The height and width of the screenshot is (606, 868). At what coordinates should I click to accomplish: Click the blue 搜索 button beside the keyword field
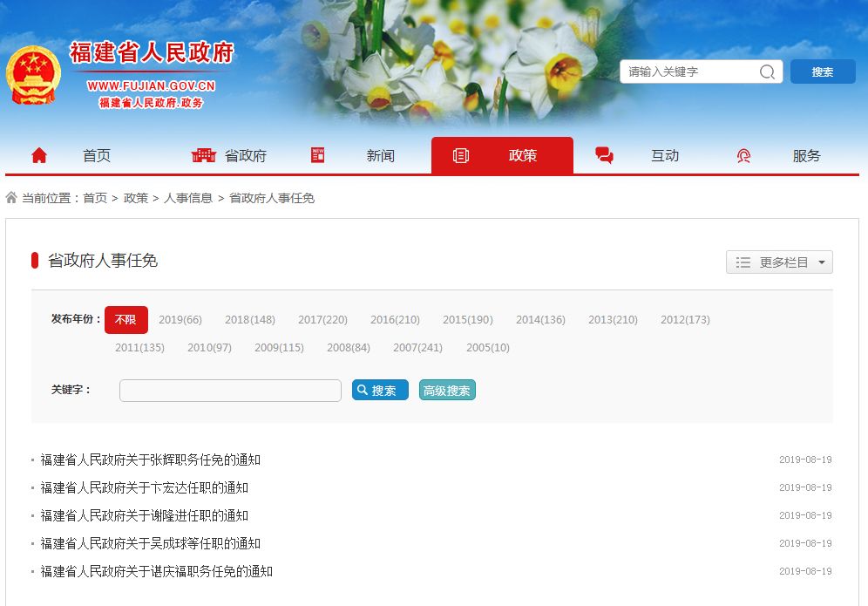(x=380, y=390)
